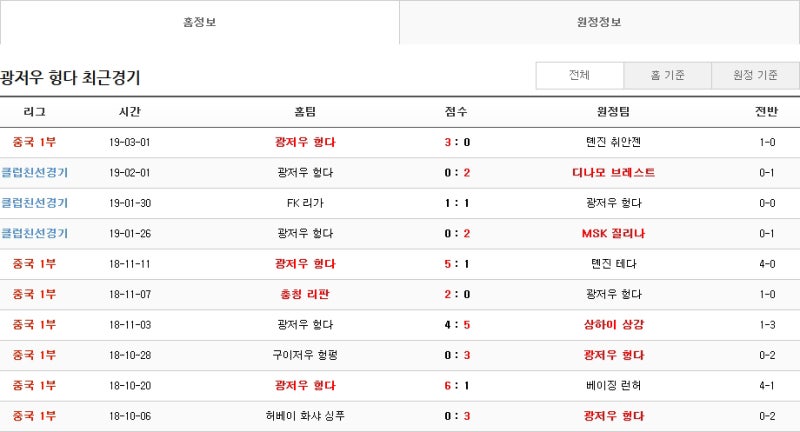
Task: Open the 원정정보 tab
Action: click(x=599, y=22)
